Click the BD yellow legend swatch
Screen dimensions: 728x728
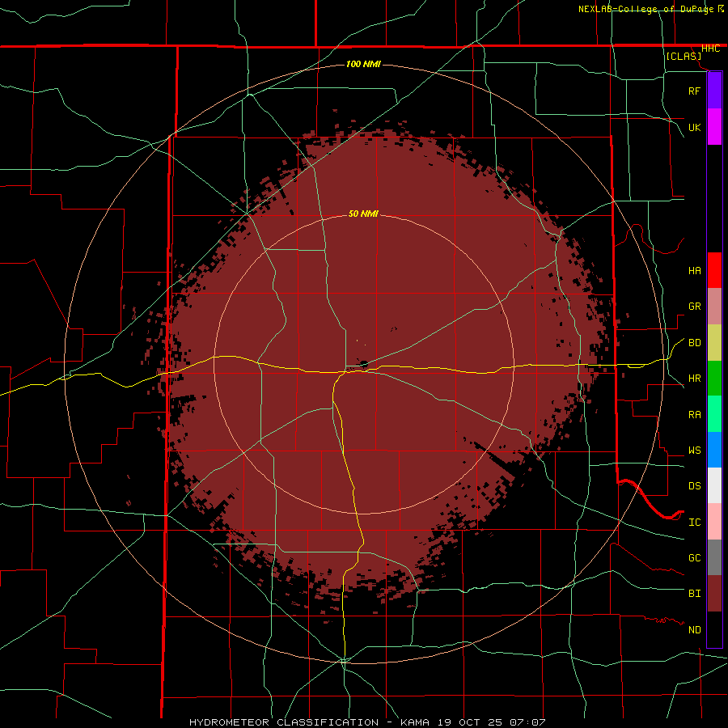(714, 343)
